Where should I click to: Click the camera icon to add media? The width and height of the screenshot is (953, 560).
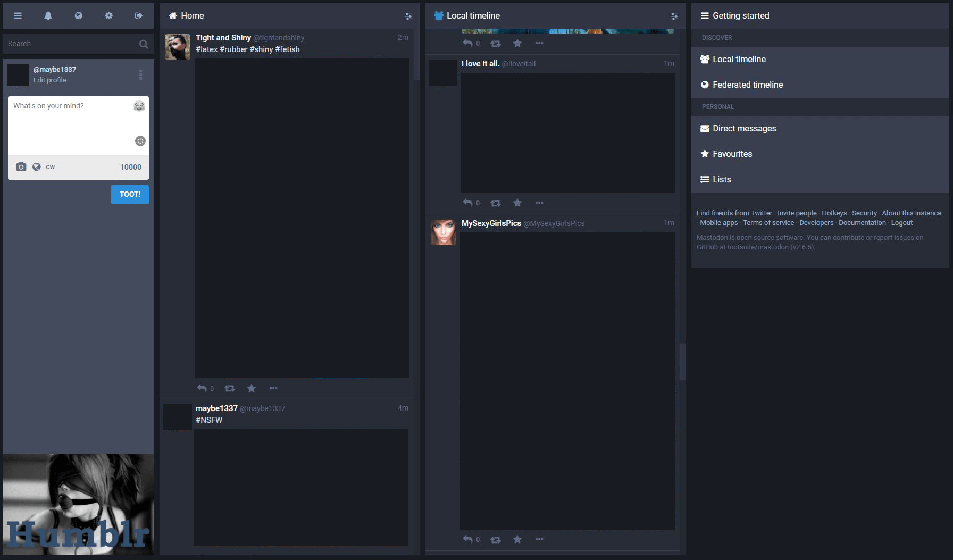coord(21,166)
